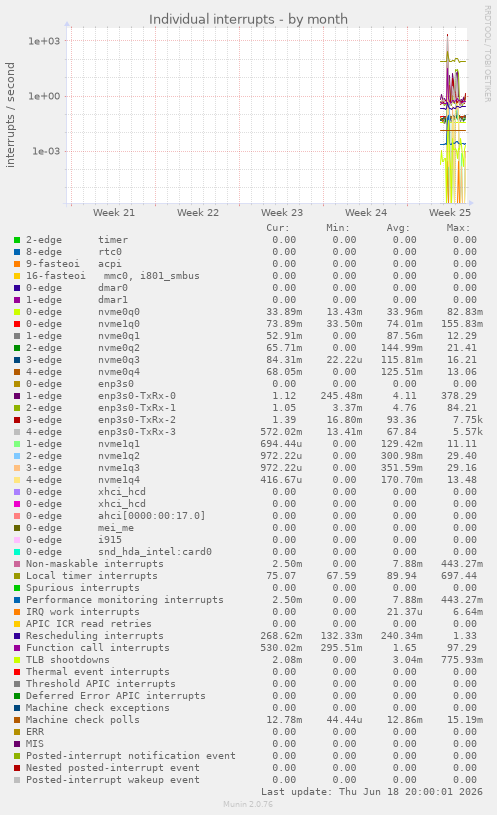Click the Max: column header
Viewport: 497px width, 815px height.
point(458,228)
